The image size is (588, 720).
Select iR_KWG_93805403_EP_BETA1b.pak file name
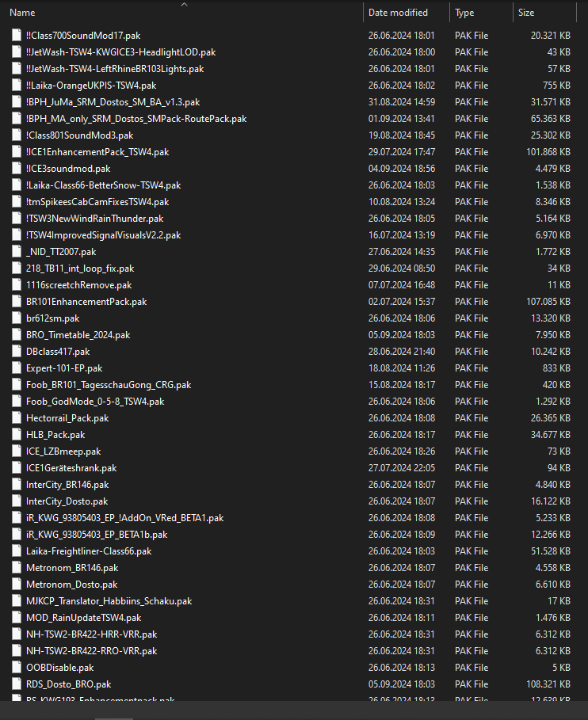tap(97, 535)
